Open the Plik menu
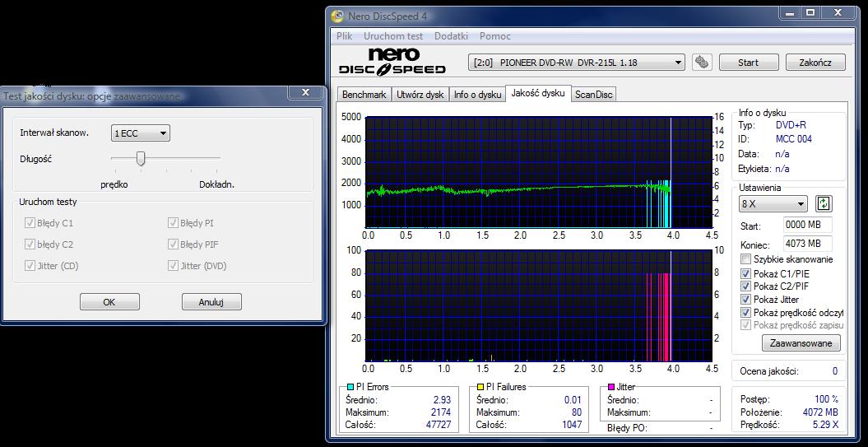This screenshot has height=447, width=868. coord(345,36)
